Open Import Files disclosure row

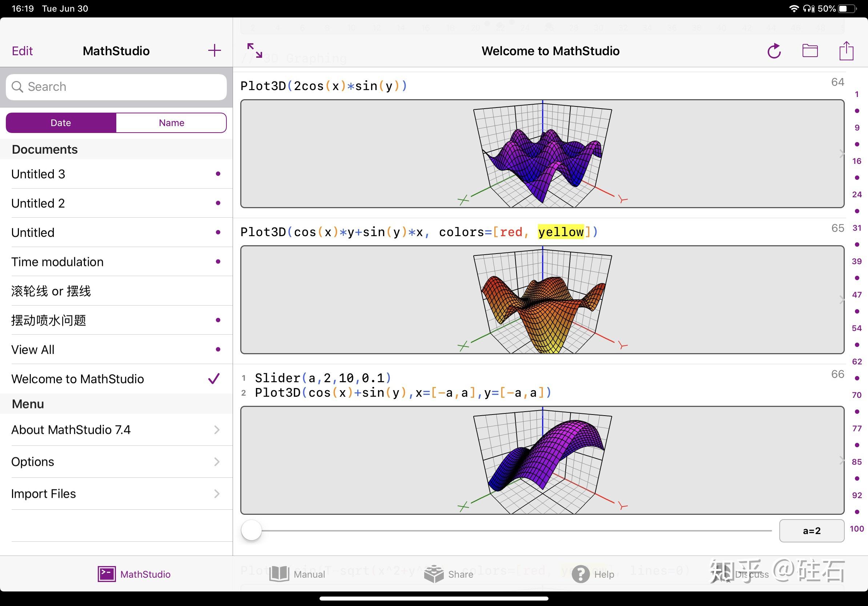pos(217,493)
